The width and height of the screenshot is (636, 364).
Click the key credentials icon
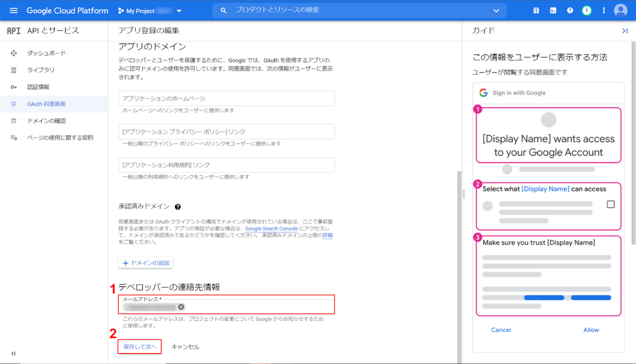(14, 87)
